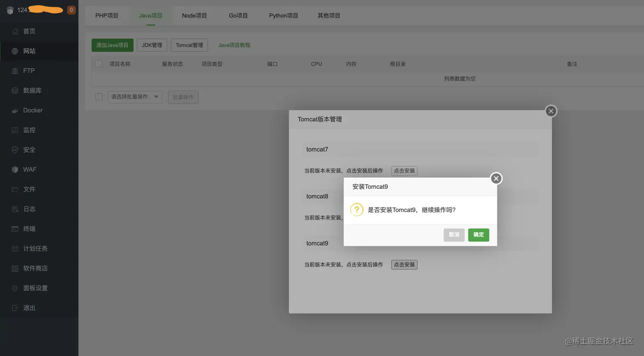Expand the 请选择批量操作 dropdown
644x356 pixels.
coord(135,97)
